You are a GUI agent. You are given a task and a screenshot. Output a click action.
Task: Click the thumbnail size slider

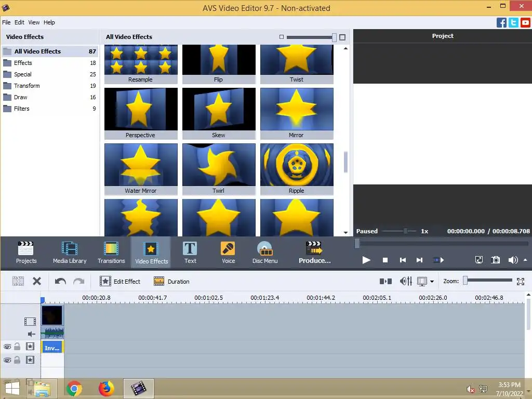311,37
